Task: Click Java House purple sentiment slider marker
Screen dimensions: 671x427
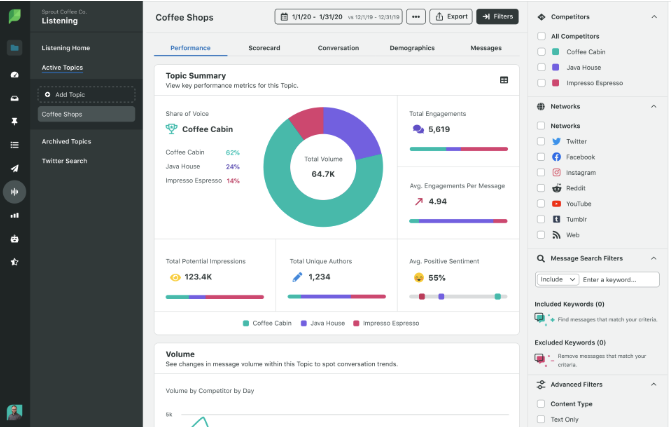Action: coord(441,297)
